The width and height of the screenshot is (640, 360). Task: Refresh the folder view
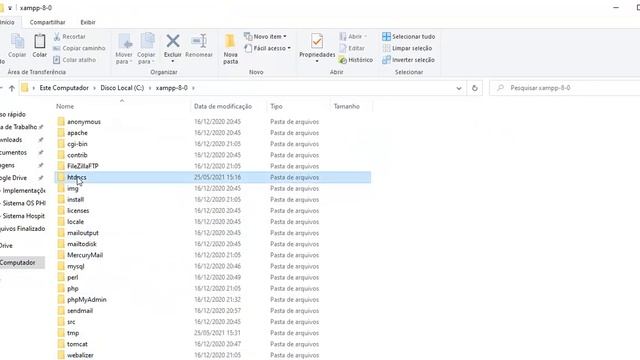475,88
